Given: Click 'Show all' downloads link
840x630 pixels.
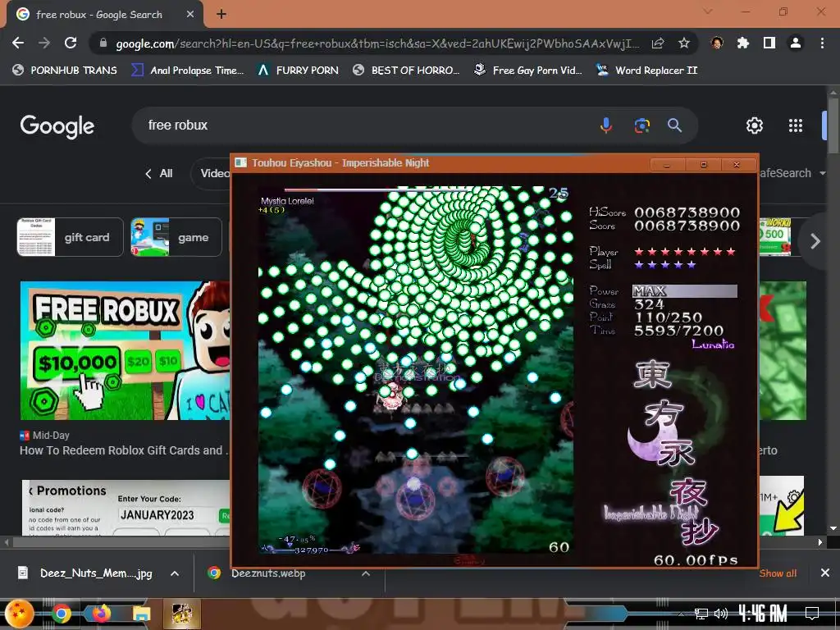Looking at the screenshot, I should [778, 573].
